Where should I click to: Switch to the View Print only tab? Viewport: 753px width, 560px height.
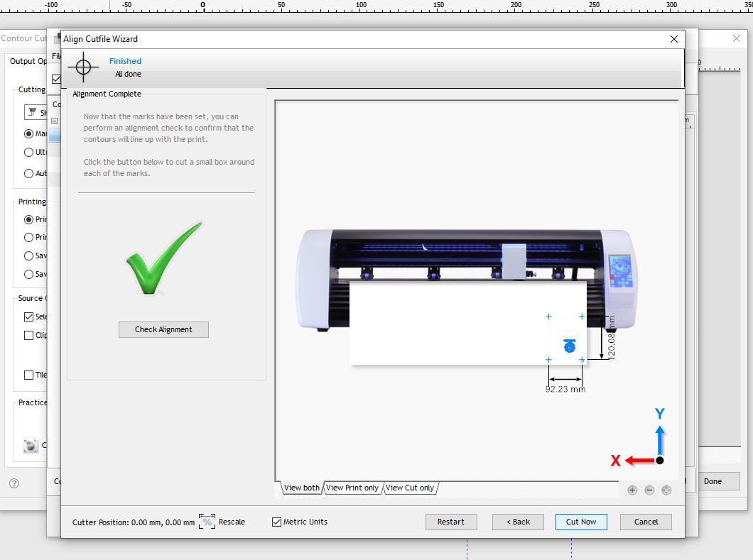point(352,488)
